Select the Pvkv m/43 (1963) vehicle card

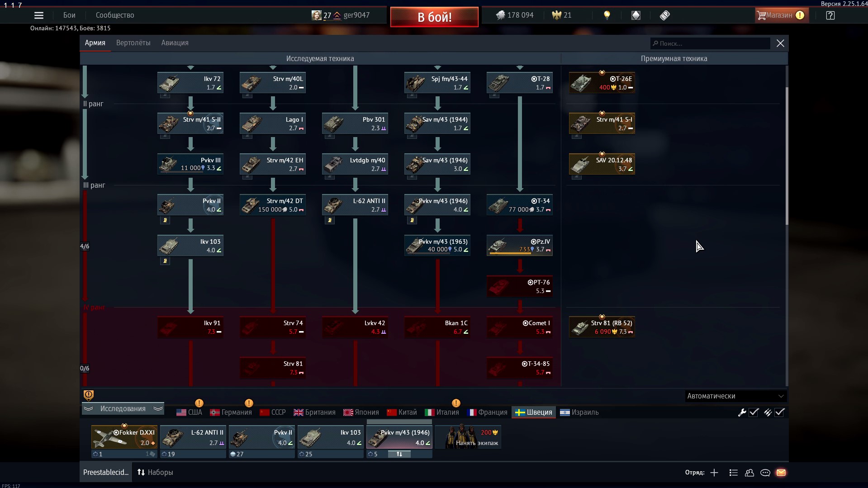437,246
